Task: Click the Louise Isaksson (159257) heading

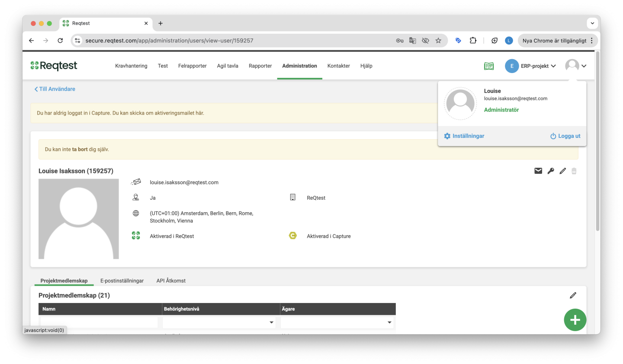Action: tap(76, 171)
